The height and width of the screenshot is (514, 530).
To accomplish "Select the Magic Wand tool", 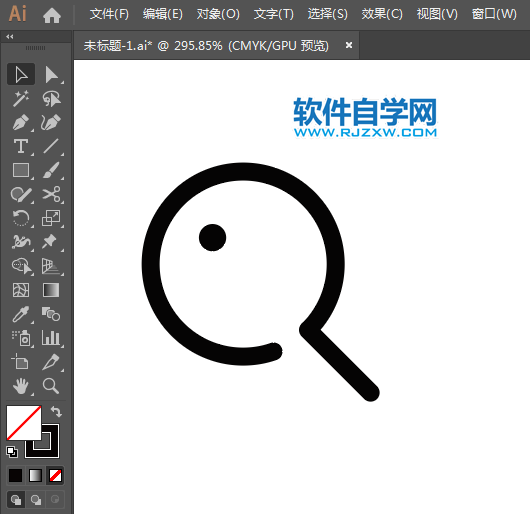I will (x=21, y=98).
